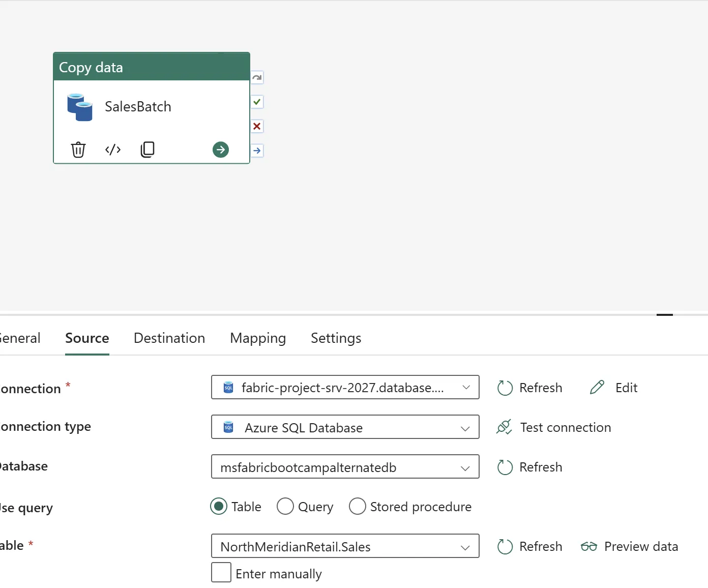Switch to the General tab

coord(20,338)
